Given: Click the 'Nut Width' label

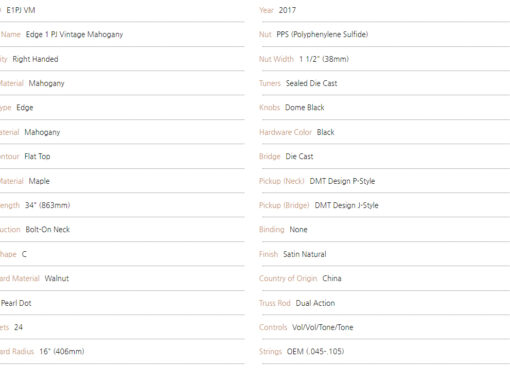Looking at the screenshot, I should 276,59.
